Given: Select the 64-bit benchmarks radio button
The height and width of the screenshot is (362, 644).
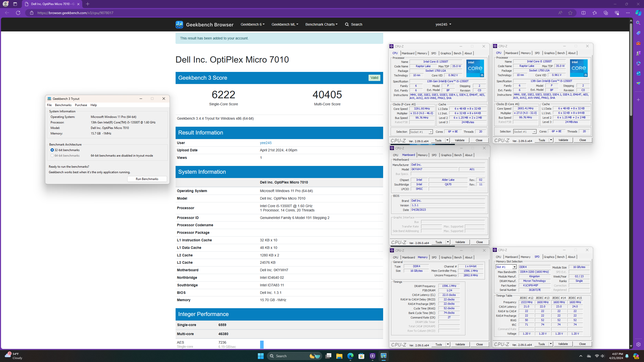Looking at the screenshot, I should (x=52, y=156).
